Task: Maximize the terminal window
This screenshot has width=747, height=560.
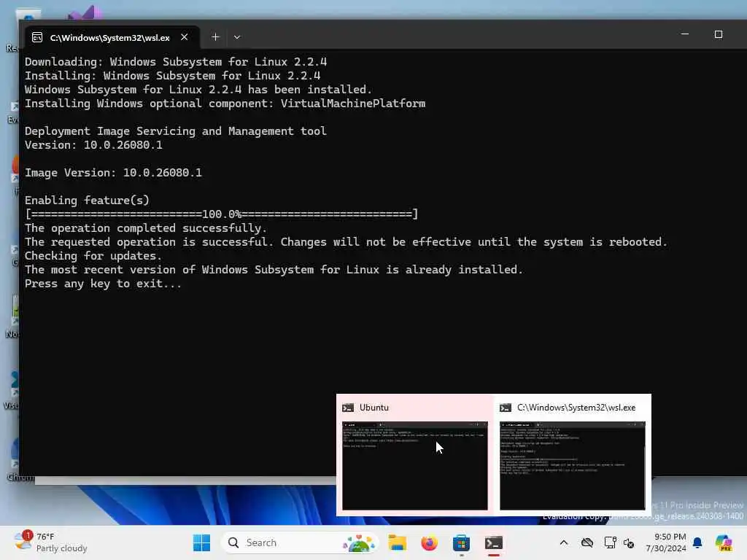Action: (x=719, y=34)
